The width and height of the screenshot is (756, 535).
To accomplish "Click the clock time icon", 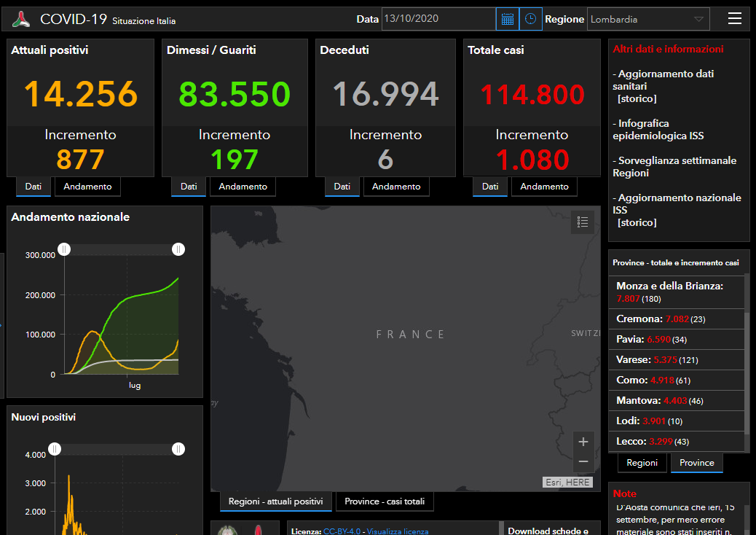I will 530,19.
